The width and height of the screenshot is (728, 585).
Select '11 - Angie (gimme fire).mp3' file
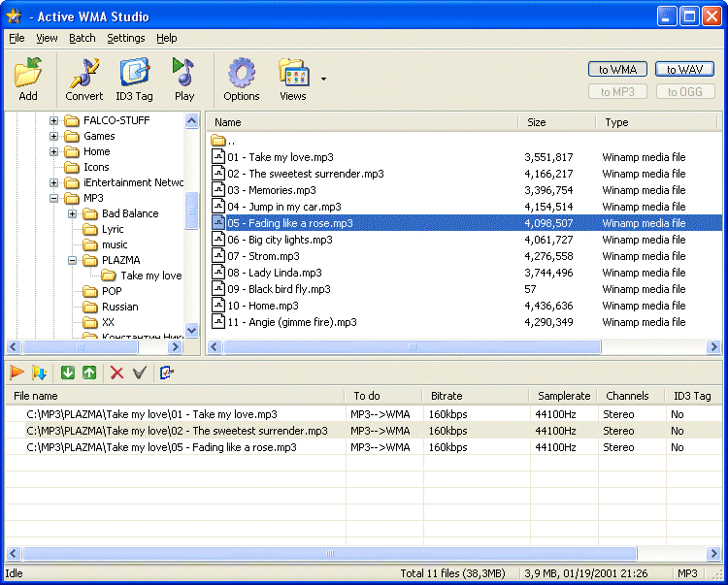pos(292,322)
